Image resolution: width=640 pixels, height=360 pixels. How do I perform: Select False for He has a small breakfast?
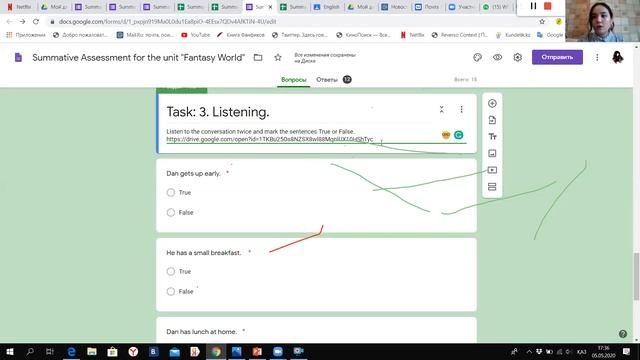171,291
